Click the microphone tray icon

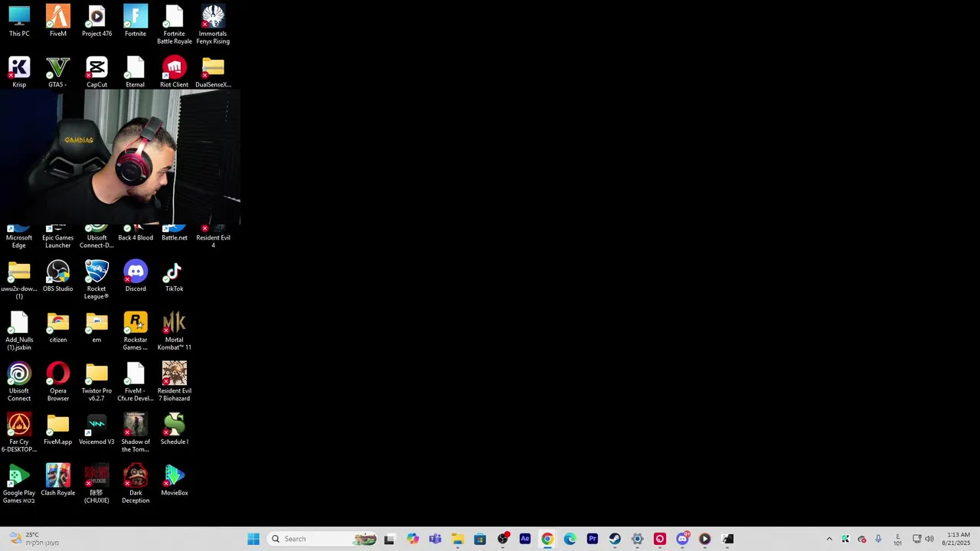click(878, 539)
